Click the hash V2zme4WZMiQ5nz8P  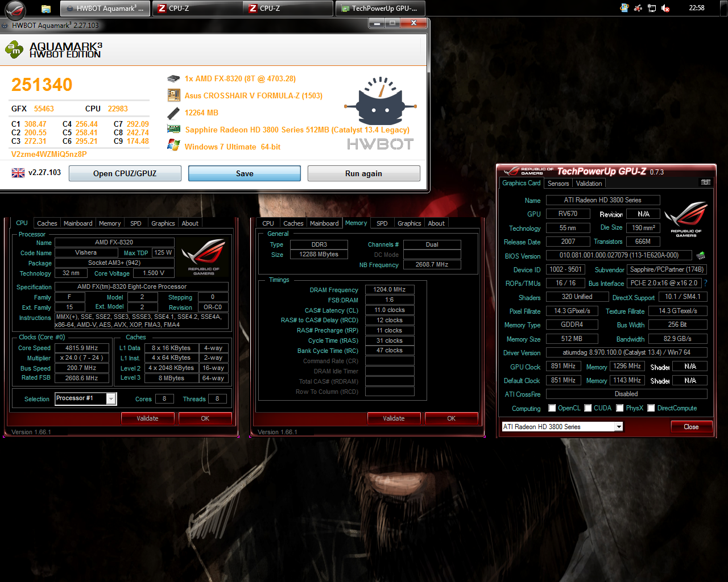[x=49, y=154]
